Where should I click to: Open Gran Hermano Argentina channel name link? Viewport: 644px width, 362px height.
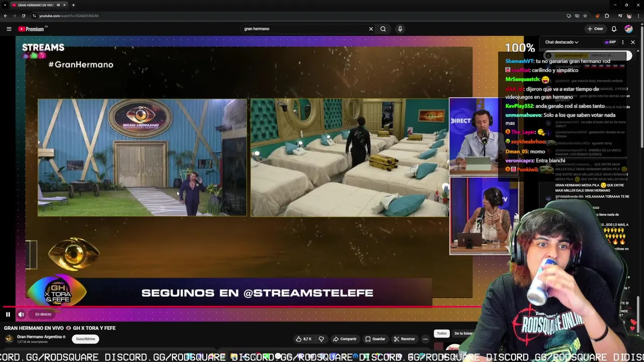[40, 336]
